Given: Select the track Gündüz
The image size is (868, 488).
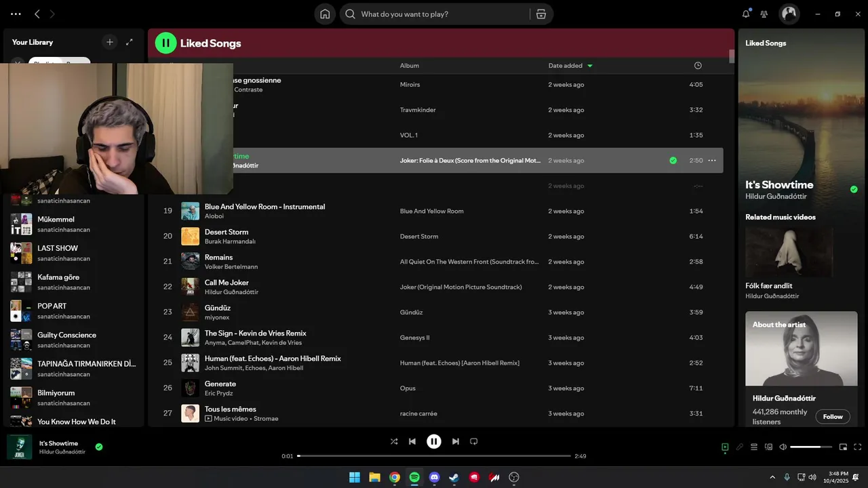Looking at the screenshot, I should (218, 308).
